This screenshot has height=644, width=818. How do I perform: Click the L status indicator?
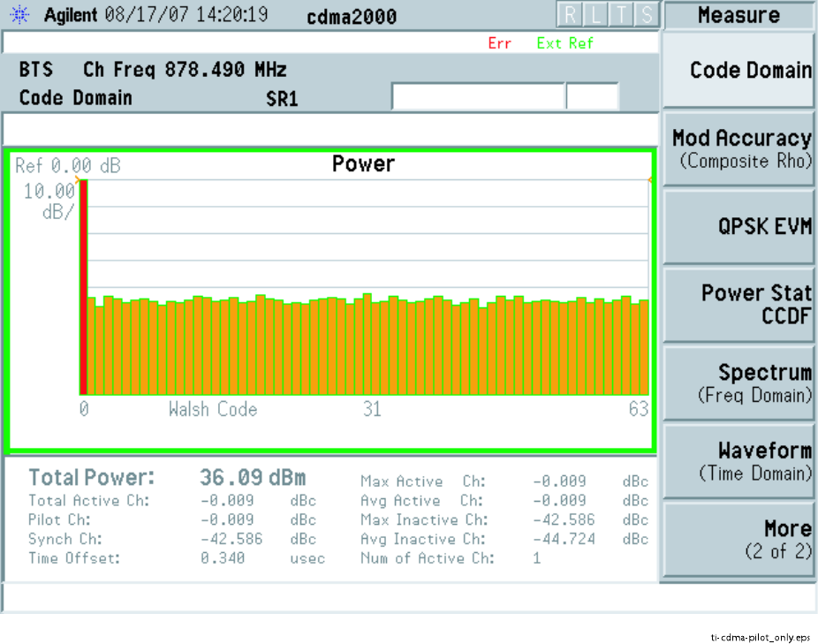[x=595, y=15]
